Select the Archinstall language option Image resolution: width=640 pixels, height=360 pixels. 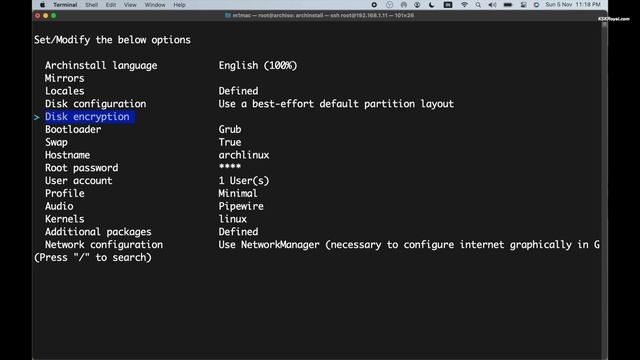pyautogui.click(x=101, y=65)
